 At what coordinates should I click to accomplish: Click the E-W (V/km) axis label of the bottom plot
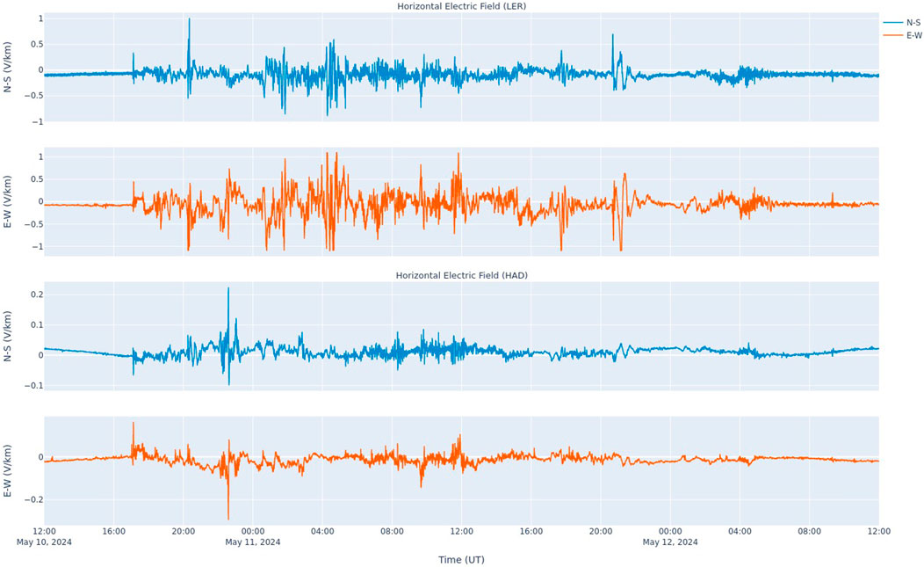coord(8,470)
